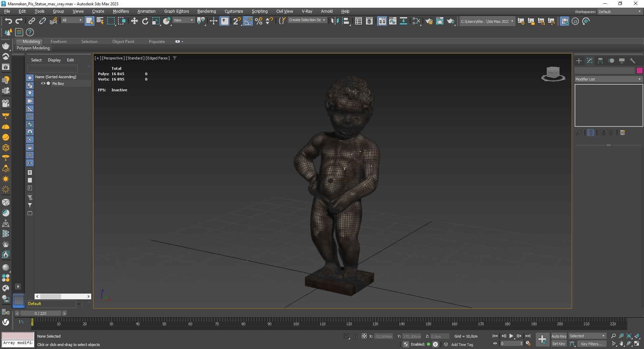Toggle the Selection Lock padlock icon
This screenshot has width=644, height=349.
[x=355, y=336]
